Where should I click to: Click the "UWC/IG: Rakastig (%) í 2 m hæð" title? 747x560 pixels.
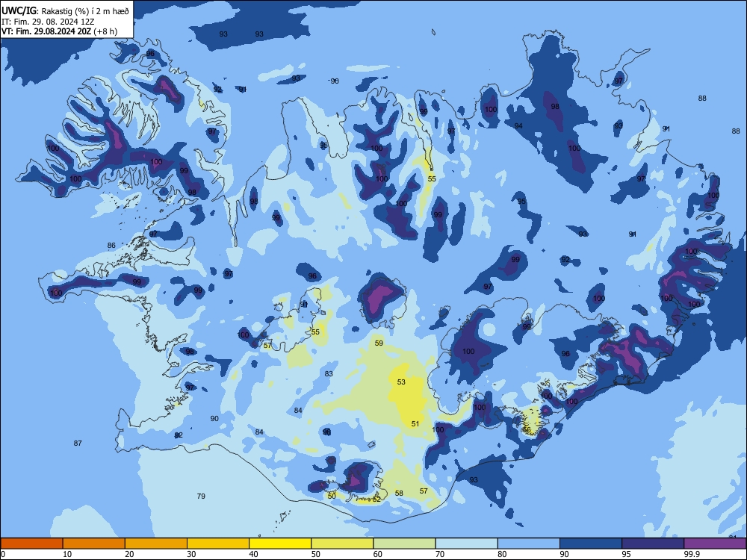(x=65, y=10)
